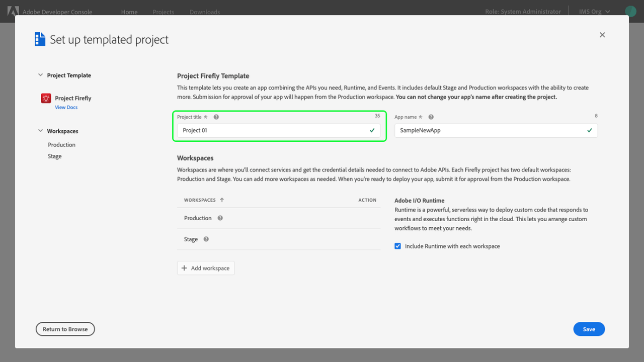Go to the Home tab

point(129,12)
